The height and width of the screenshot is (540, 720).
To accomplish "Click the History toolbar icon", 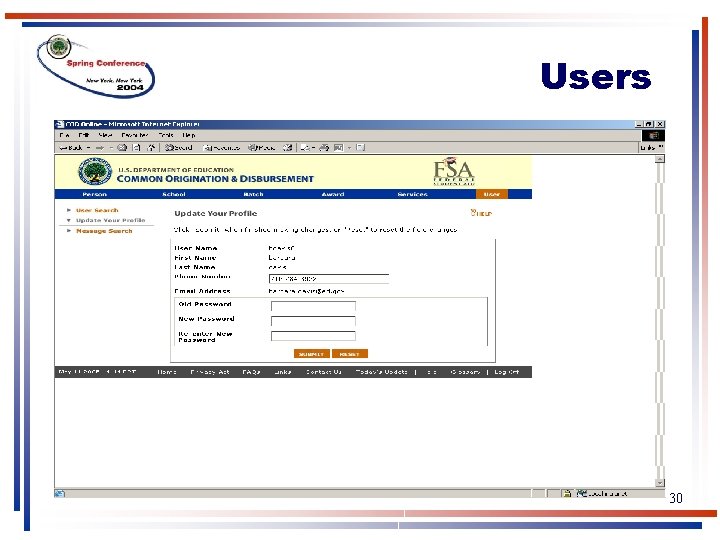I will pos(287,148).
